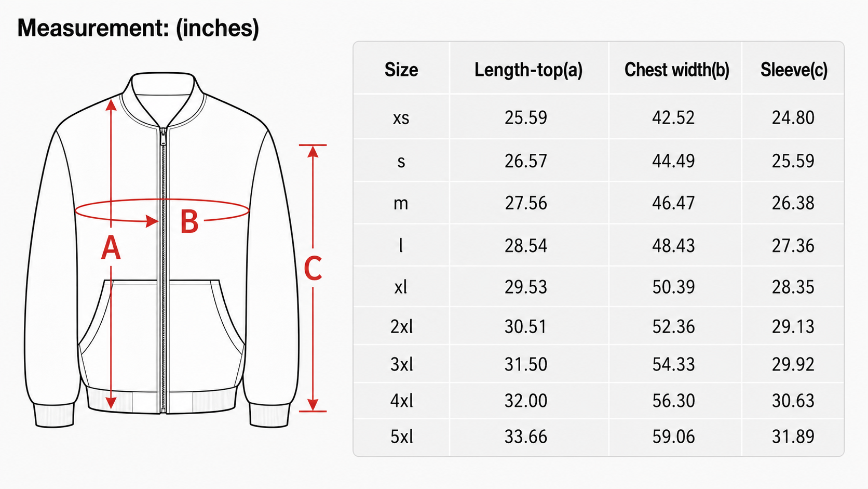Select the Sleeve(c) column header
Image resolution: width=868 pixels, height=489 pixels.
pos(794,70)
